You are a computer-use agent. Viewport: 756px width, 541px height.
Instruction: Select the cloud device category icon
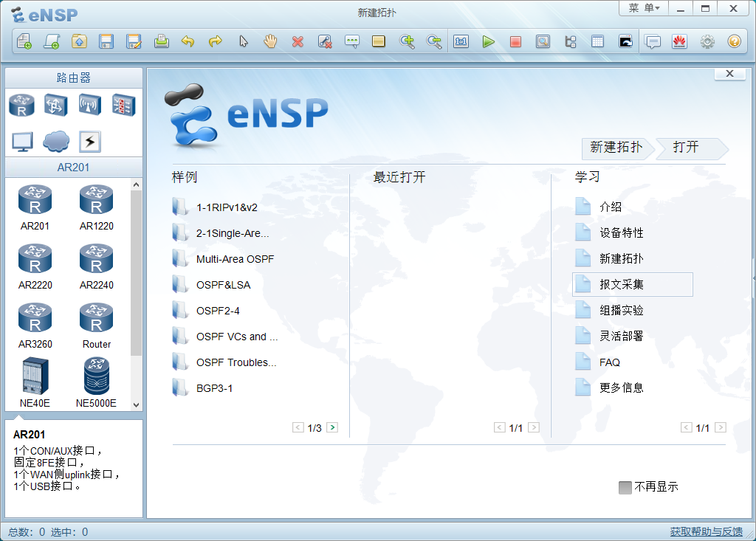click(x=56, y=142)
